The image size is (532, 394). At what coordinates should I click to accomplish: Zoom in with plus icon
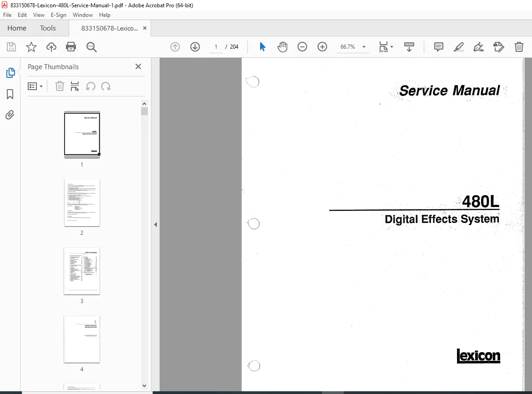(x=322, y=47)
